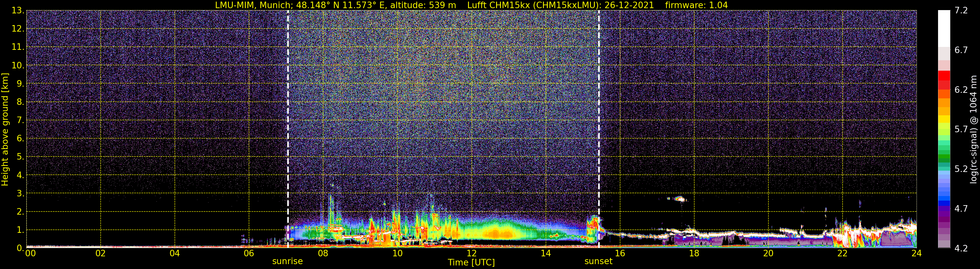
Task: Click the time axis tick label "12"
Action: (x=471, y=254)
